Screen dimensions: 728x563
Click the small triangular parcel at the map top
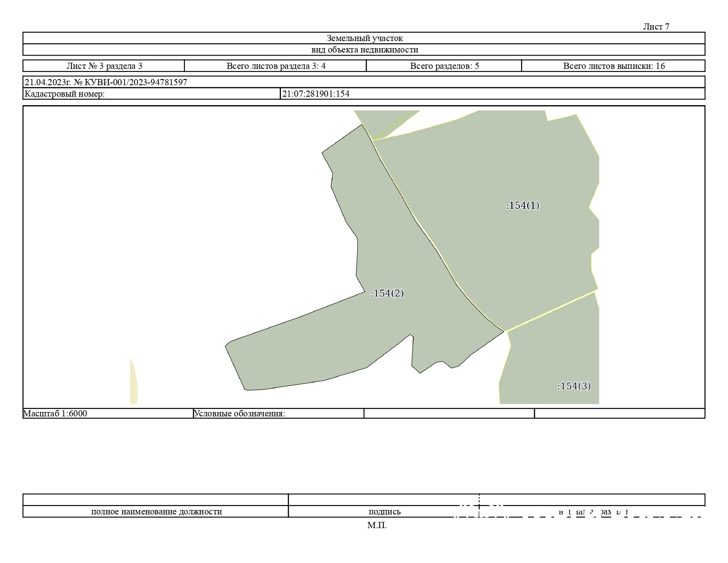click(379, 121)
